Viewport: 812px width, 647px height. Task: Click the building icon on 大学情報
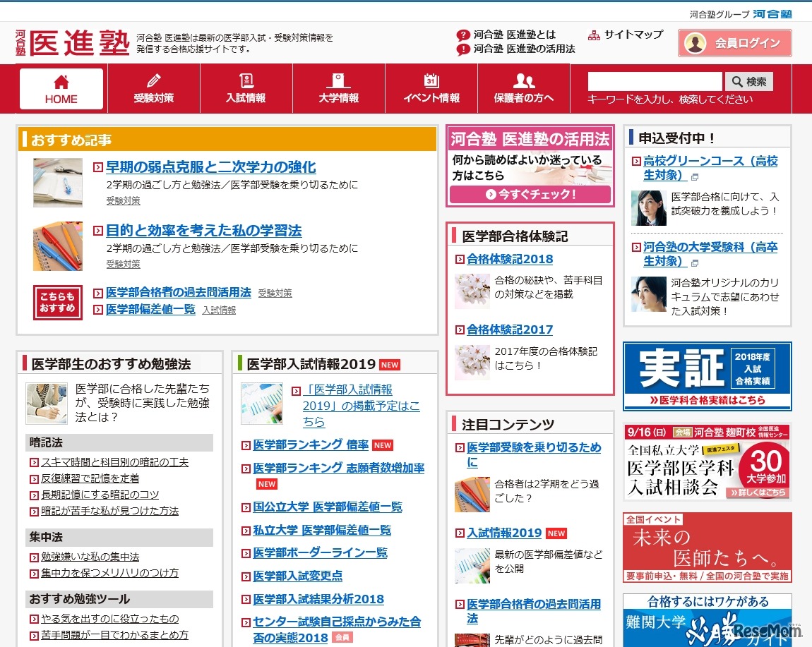[x=338, y=79]
